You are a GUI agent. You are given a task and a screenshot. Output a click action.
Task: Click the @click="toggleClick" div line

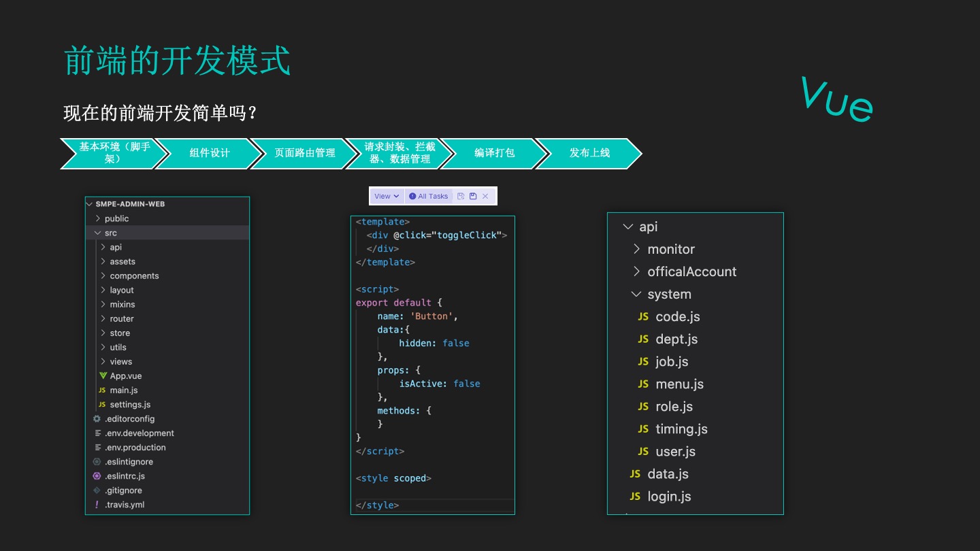[437, 235]
